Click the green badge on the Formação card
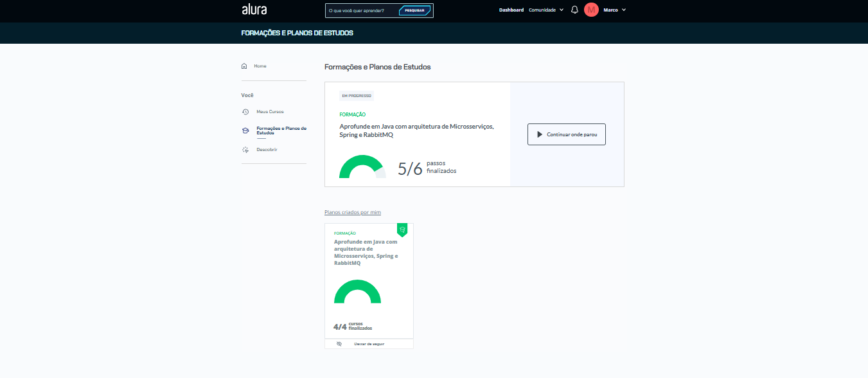Viewport: 868px width, 378px height. pyautogui.click(x=402, y=230)
